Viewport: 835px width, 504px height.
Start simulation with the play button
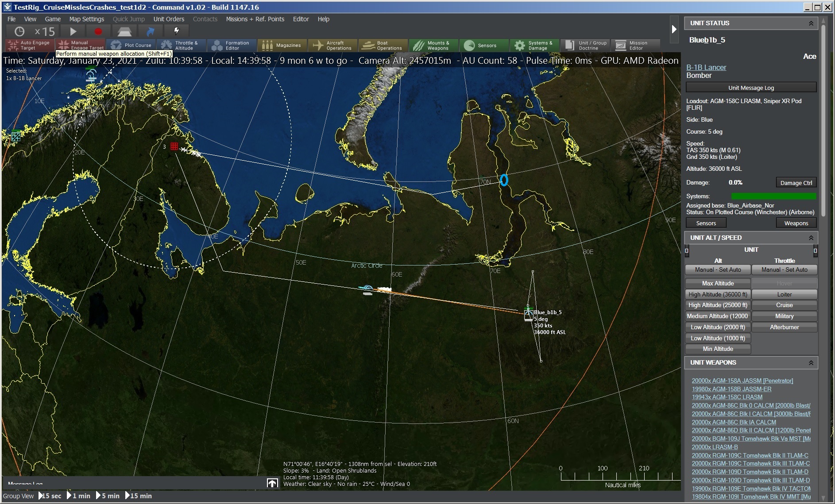(73, 31)
